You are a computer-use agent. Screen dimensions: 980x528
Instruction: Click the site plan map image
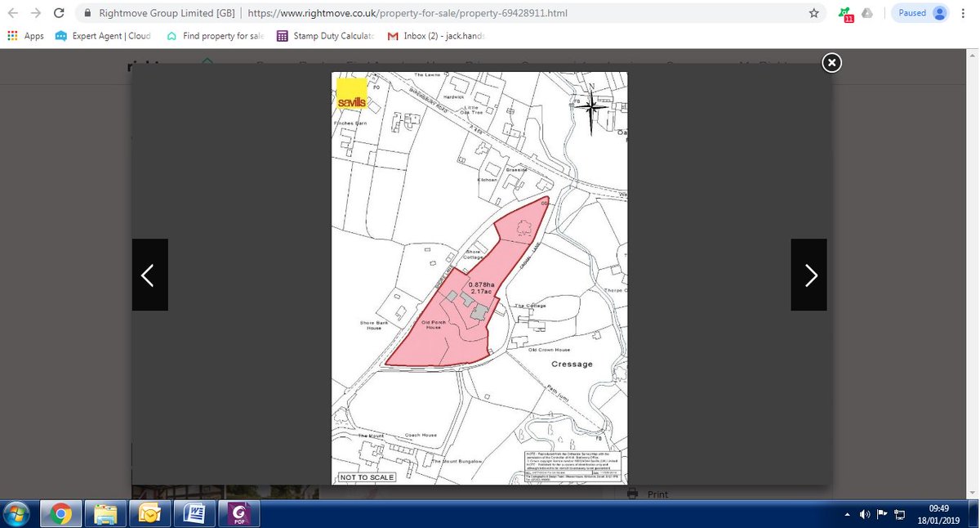point(479,278)
